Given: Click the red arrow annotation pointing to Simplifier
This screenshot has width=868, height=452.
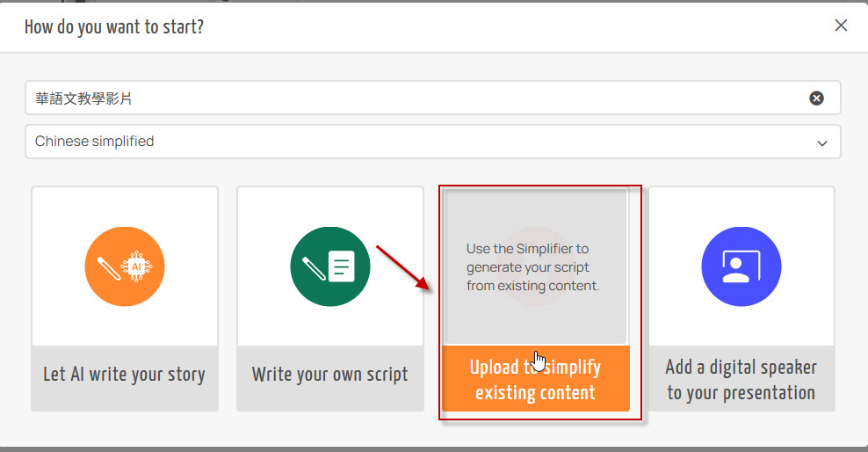Looking at the screenshot, I should coord(403,268).
